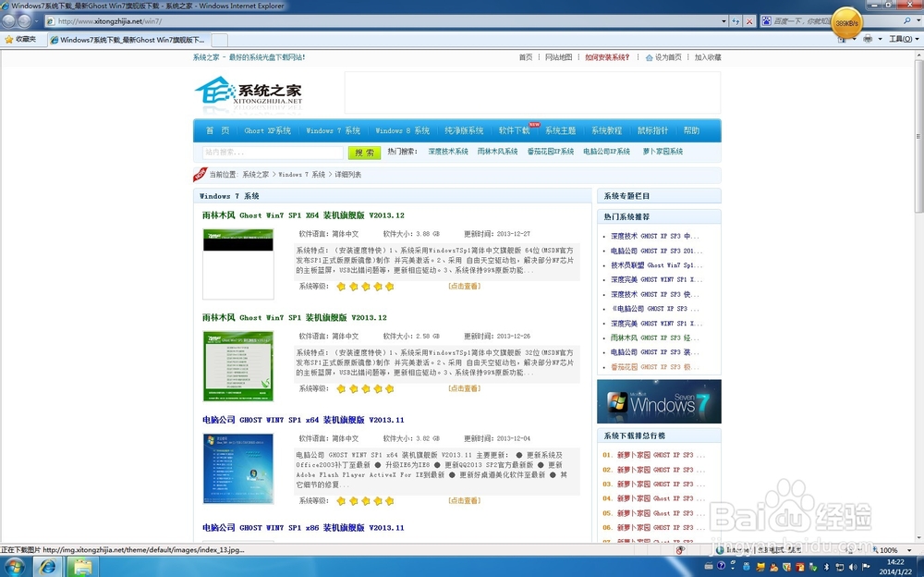Click the green 搜索 search button
This screenshot has width=924, height=577.
[364, 153]
